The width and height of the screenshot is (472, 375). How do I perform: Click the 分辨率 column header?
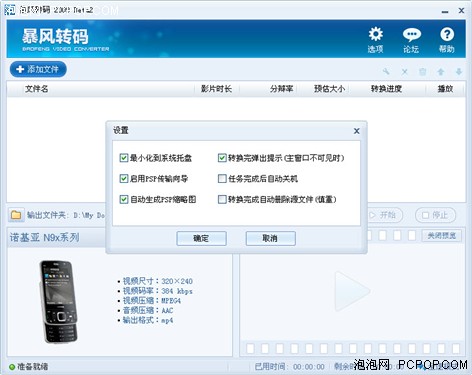click(x=282, y=89)
